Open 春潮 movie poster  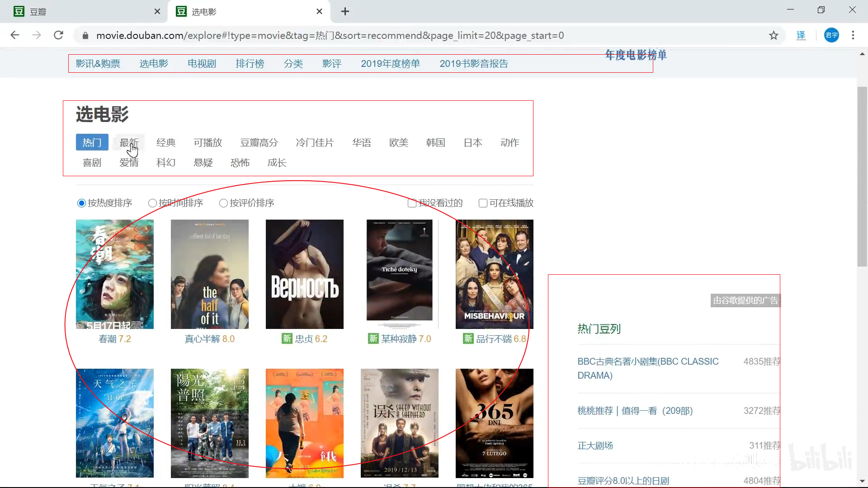(x=115, y=274)
